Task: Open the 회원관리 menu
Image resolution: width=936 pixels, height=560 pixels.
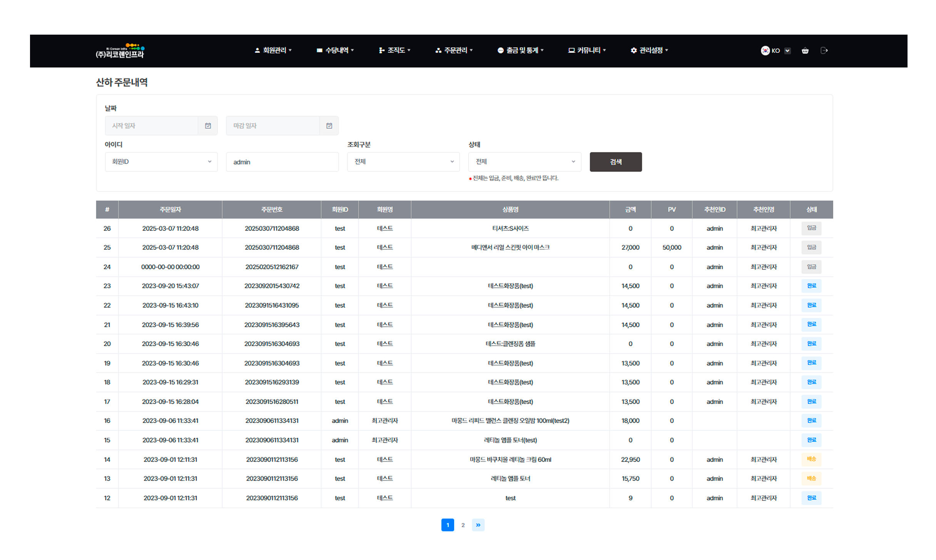Action: [x=273, y=50]
